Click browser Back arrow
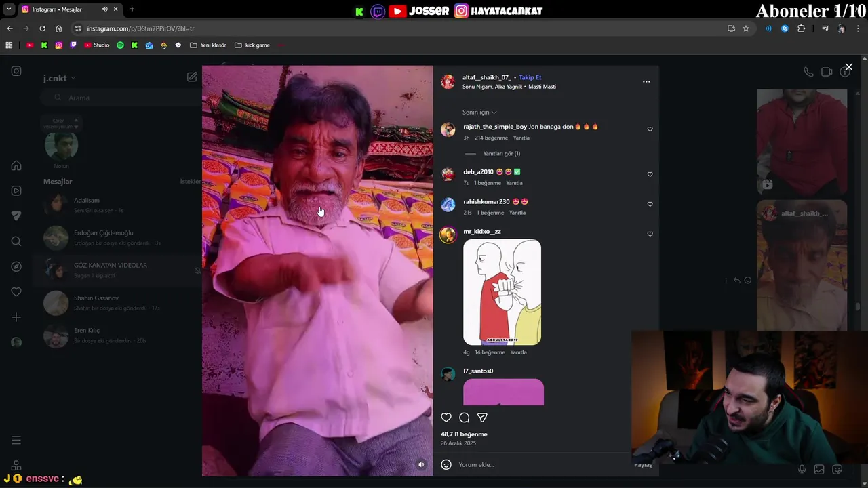 point(9,28)
